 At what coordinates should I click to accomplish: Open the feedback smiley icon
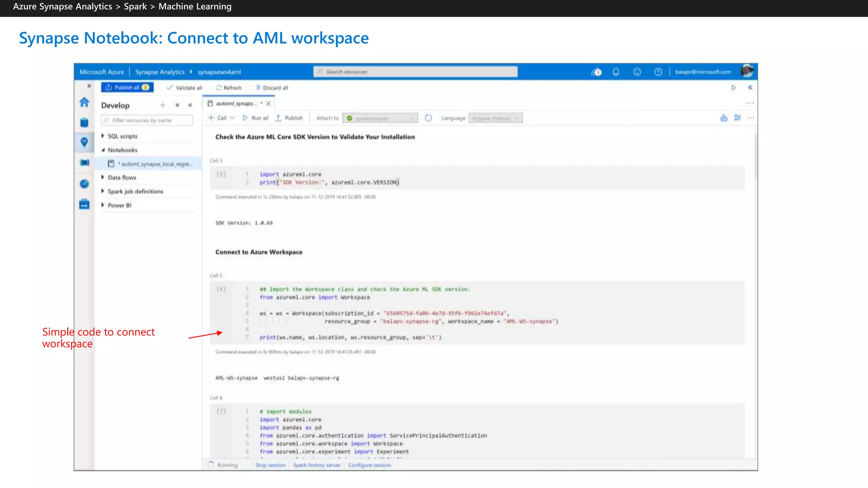(x=637, y=72)
